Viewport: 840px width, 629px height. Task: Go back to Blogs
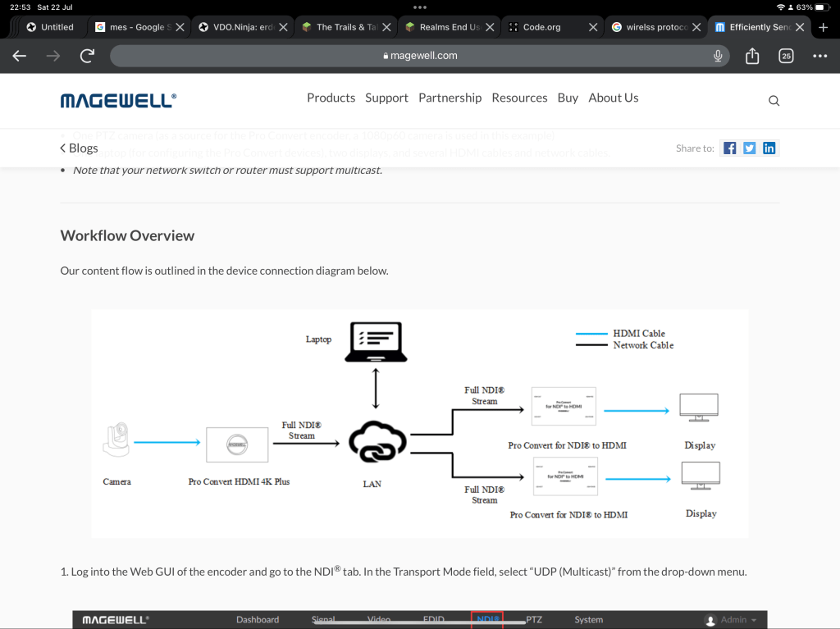tap(80, 148)
